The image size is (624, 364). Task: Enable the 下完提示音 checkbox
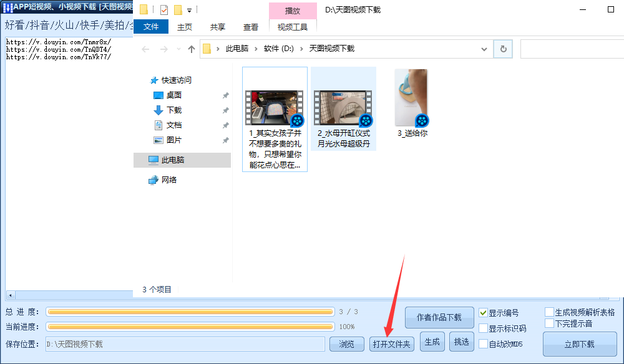549,323
